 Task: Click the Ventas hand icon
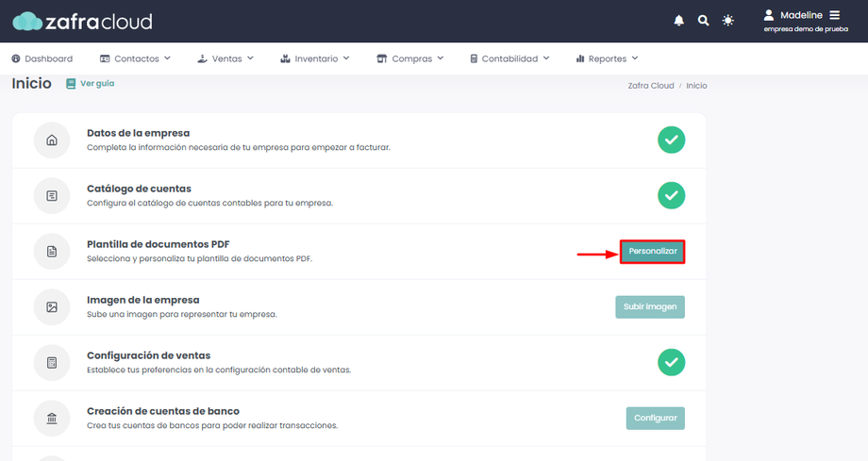pos(202,58)
